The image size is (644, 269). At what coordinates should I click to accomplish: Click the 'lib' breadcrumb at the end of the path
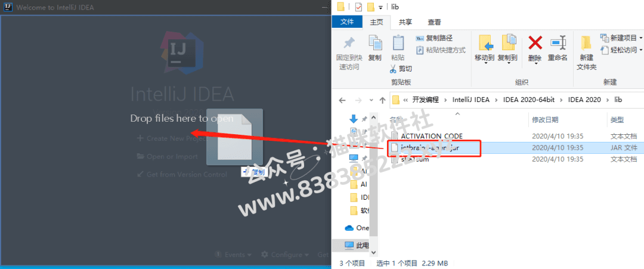point(618,100)
